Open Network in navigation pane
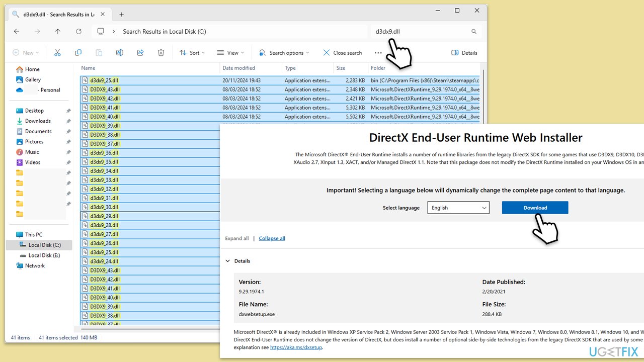The image size is (644, 362). (35, 265)
